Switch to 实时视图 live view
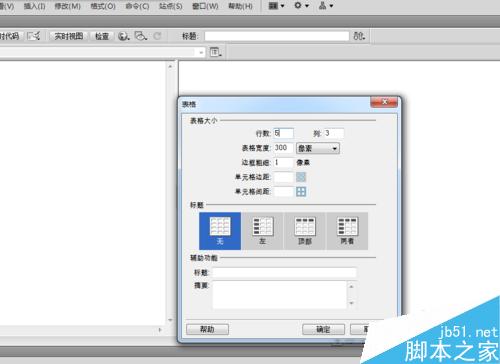The image size is (500, 364). pyautogui.click(x=69, y=36)
